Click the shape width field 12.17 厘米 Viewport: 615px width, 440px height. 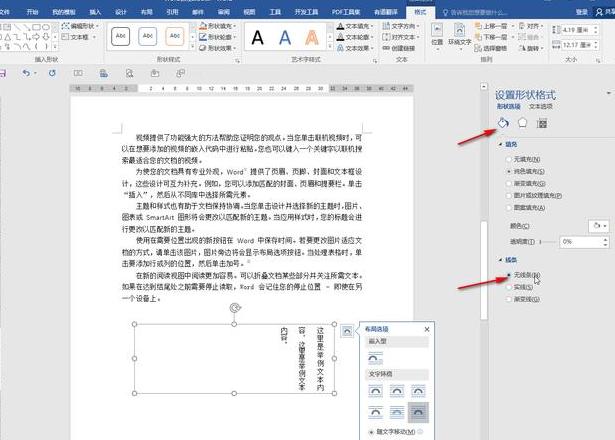(576, 45)
